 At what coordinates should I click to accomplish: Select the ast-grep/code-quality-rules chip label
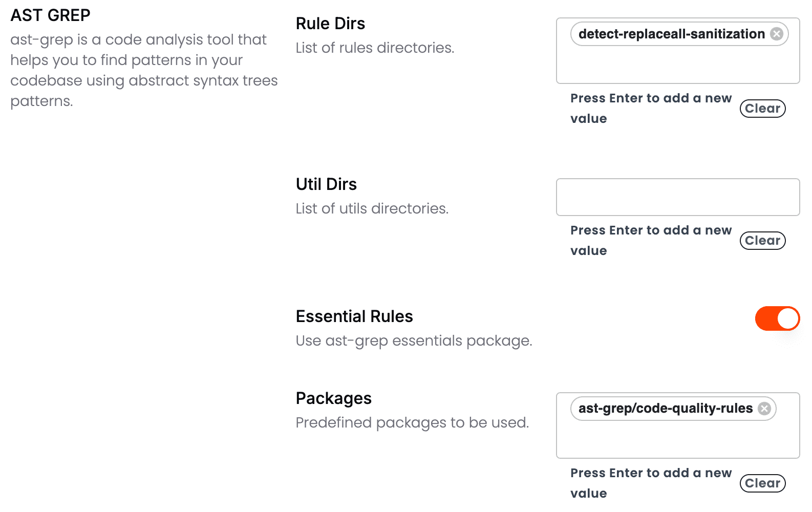click(x=665, y=409)
